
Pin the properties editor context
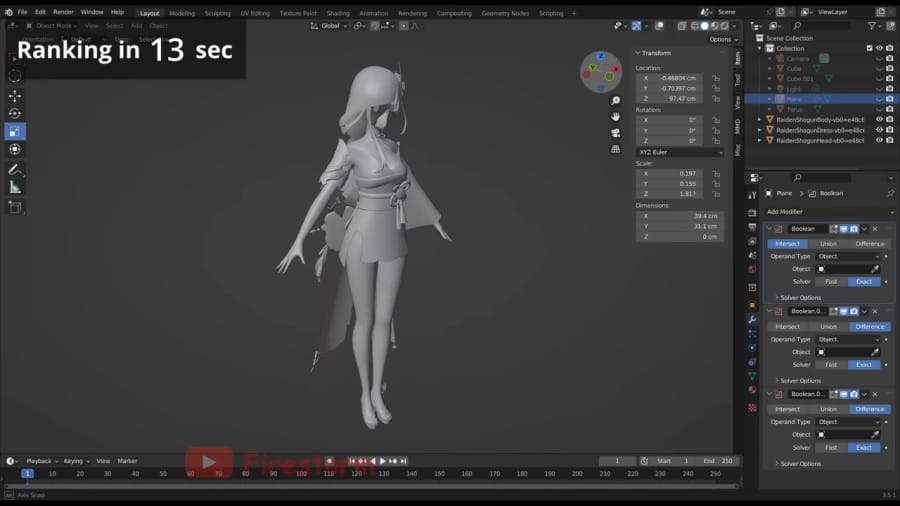890,193
